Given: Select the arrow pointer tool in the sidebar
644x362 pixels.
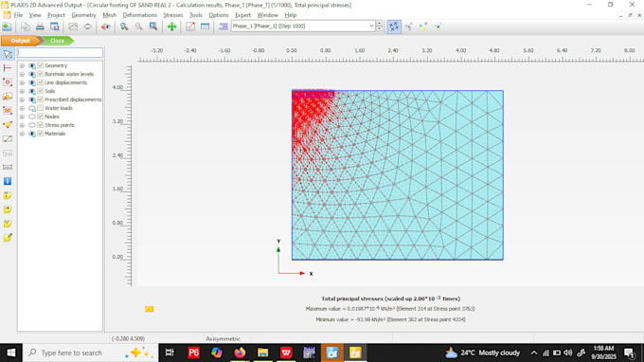Looking at the screenshot, I should [x=8, y=54].
